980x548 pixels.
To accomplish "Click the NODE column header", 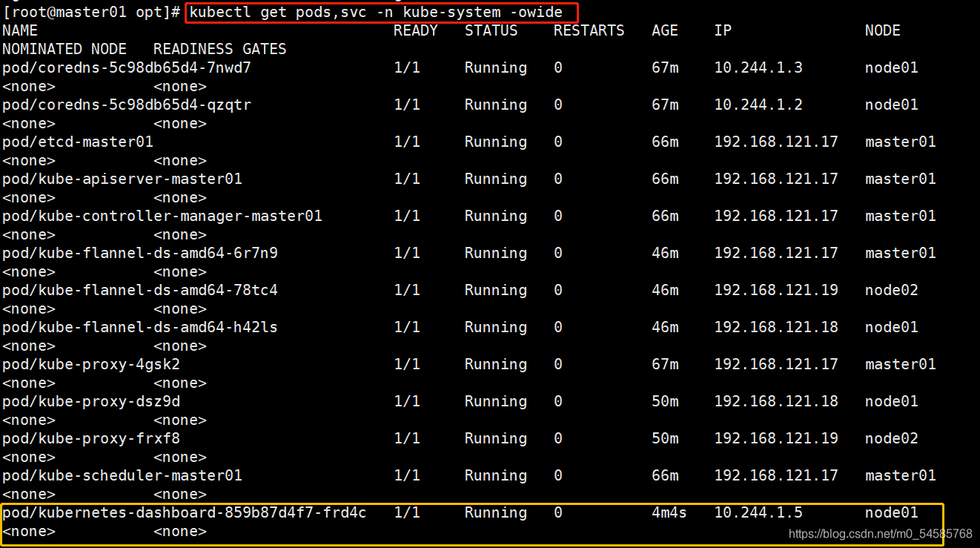I will coord(883,30).
